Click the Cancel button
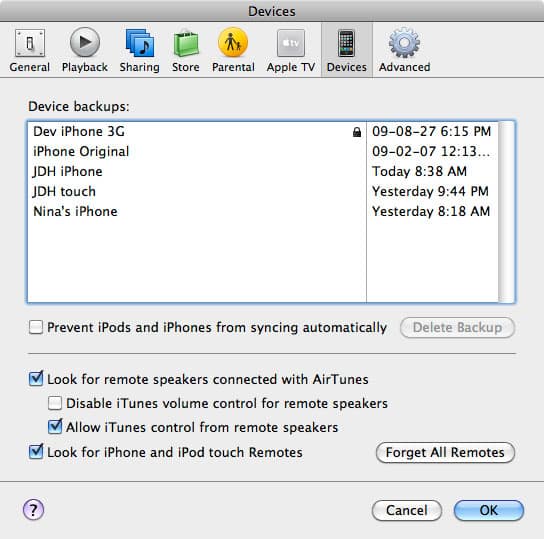The height and width of the screenshot is (539, 544). click(407, 510)
